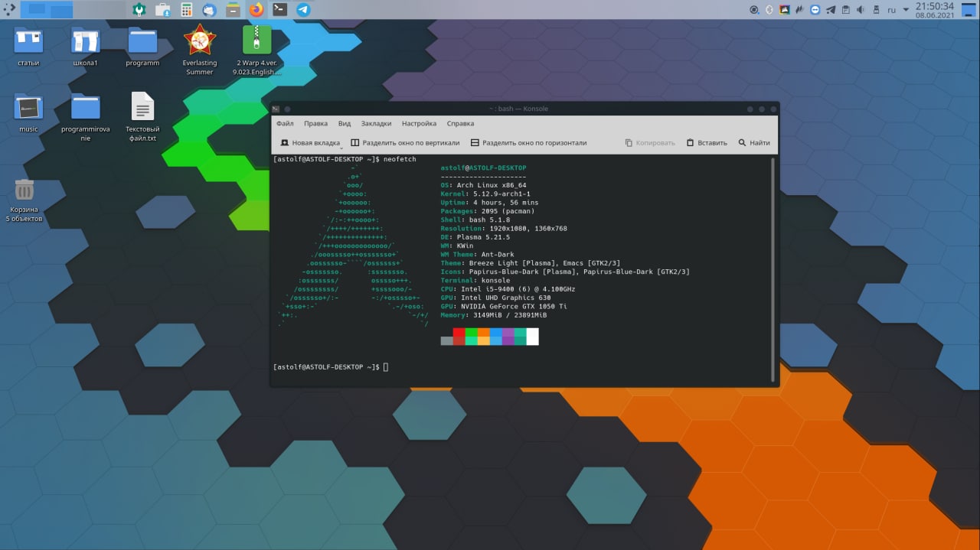Click the 'Resolution: 1920x1080, 1360x768' line
980x550 pixels.
tap(504, 229)
